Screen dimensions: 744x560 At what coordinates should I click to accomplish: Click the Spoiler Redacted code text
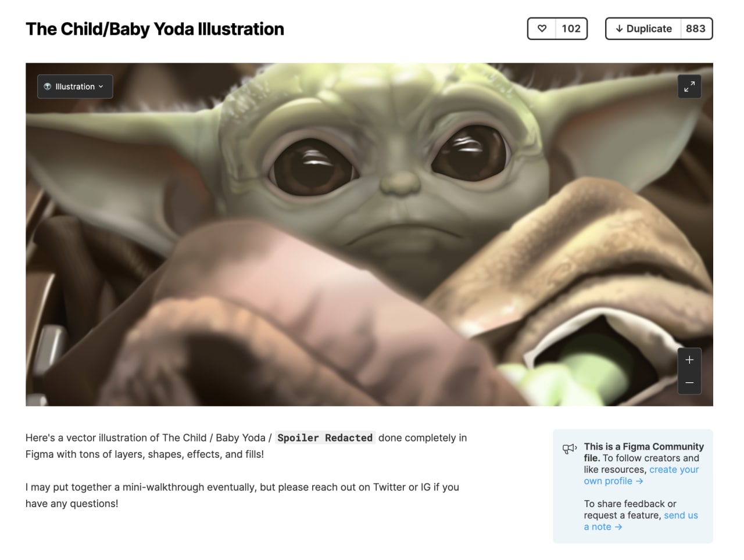click(325, 438)
